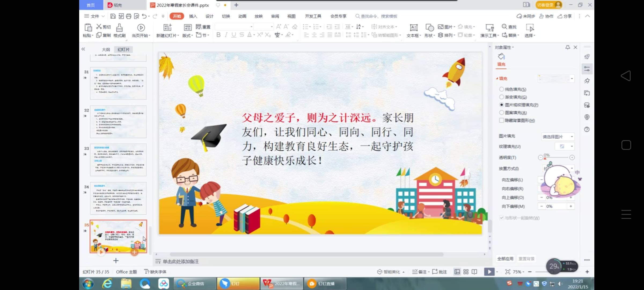Toggle Bold formatting icon

click(218, 35)
